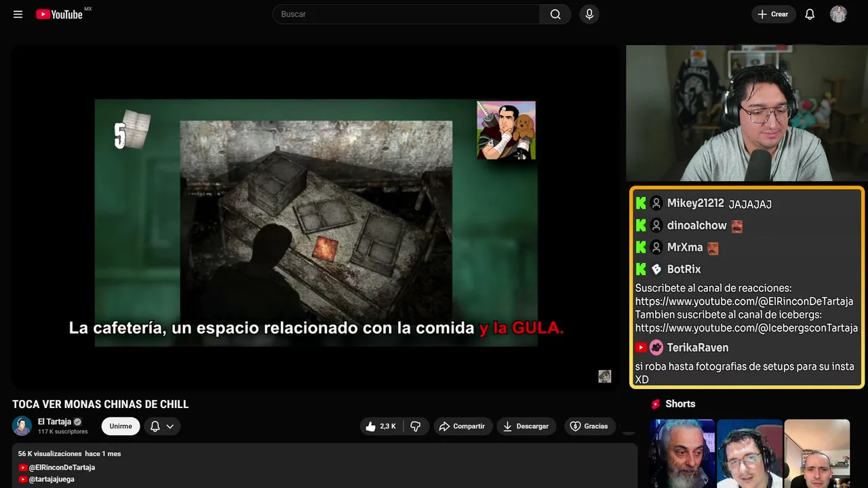
Task: Click the Kick icon beside dinoalchow
Action: [x=641, y=226]
